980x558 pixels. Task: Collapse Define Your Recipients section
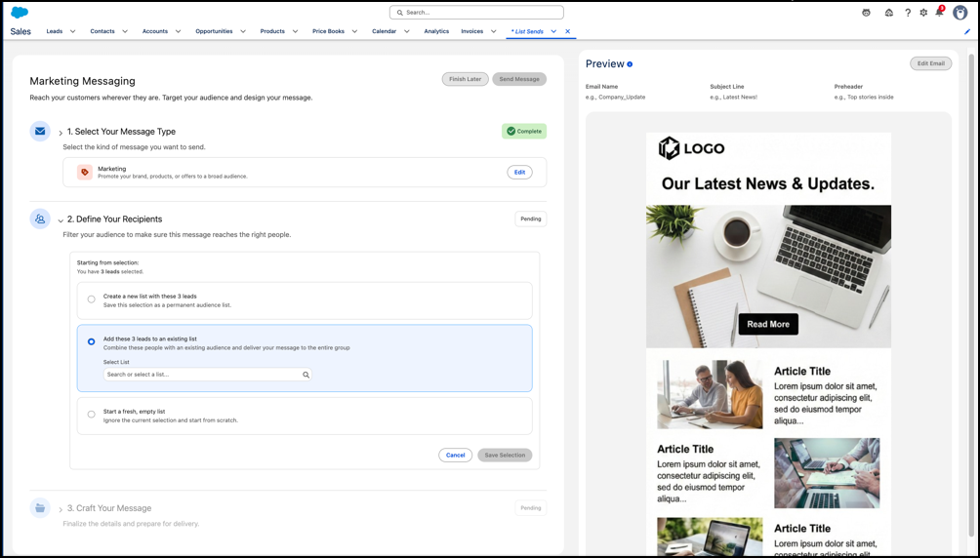(x=61, y=219)
